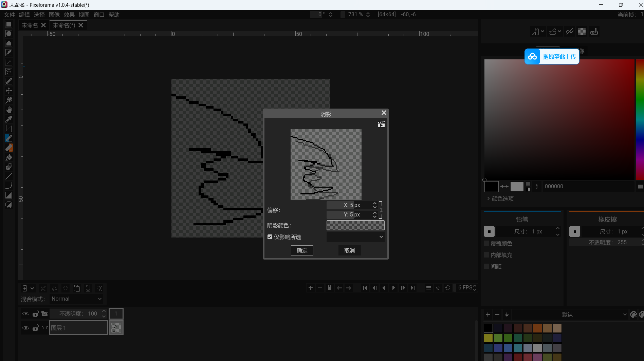
Task: Jump to the first frame
Action: pos(365,288)
